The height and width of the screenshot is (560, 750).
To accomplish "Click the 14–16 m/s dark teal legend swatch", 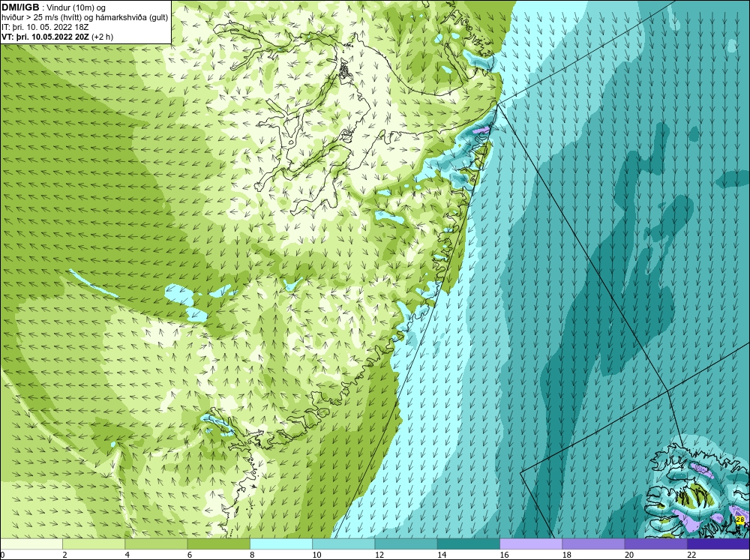I will (x=469, y=544).
